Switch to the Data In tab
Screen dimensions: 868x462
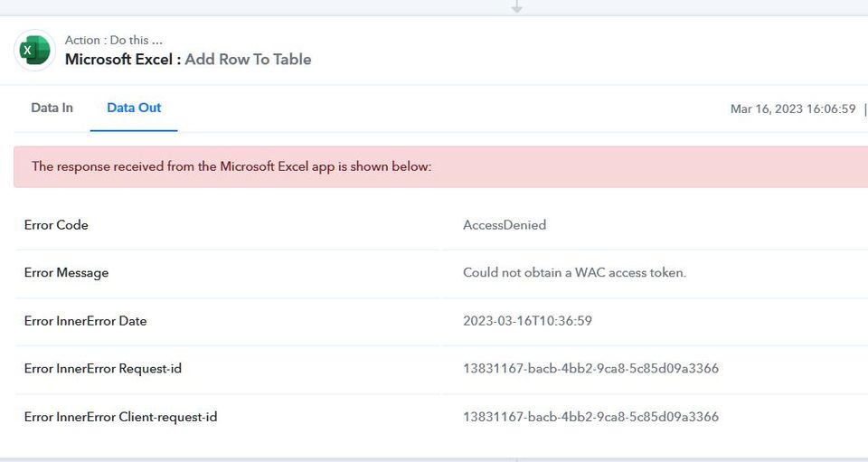[52, 108]
